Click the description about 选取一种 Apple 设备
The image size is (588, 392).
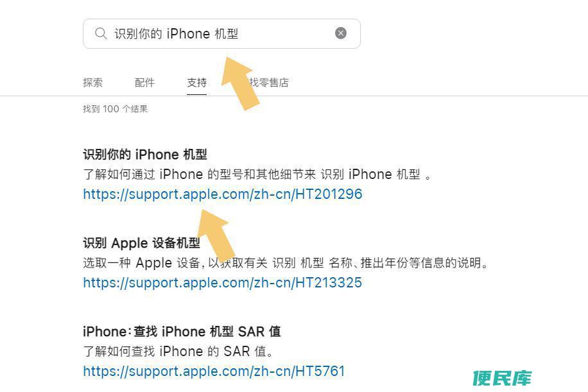[286, 262]
